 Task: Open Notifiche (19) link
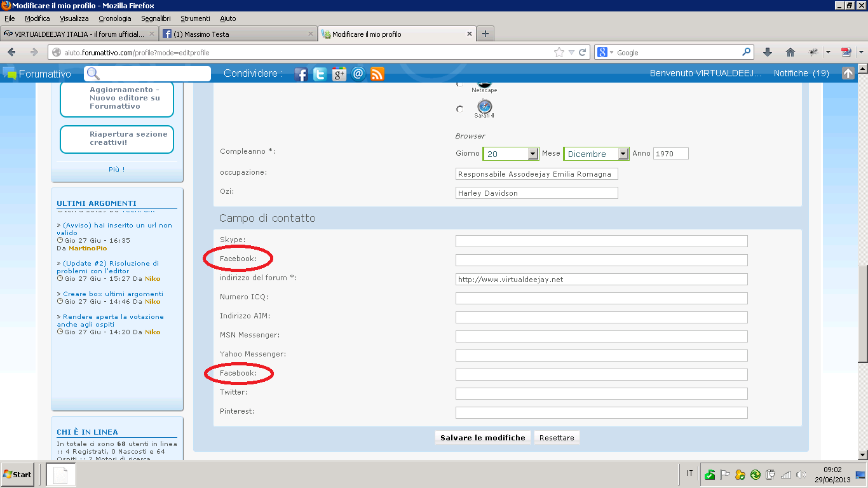pos(801,73)
